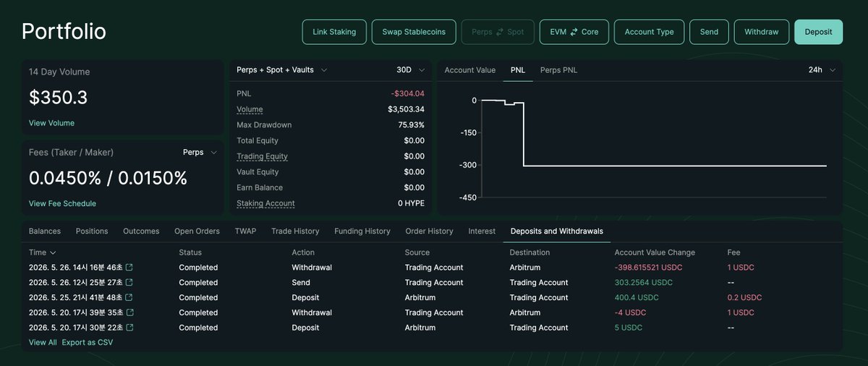Click the underlined Volume label
868x366 pixels.
pos(250,109)
